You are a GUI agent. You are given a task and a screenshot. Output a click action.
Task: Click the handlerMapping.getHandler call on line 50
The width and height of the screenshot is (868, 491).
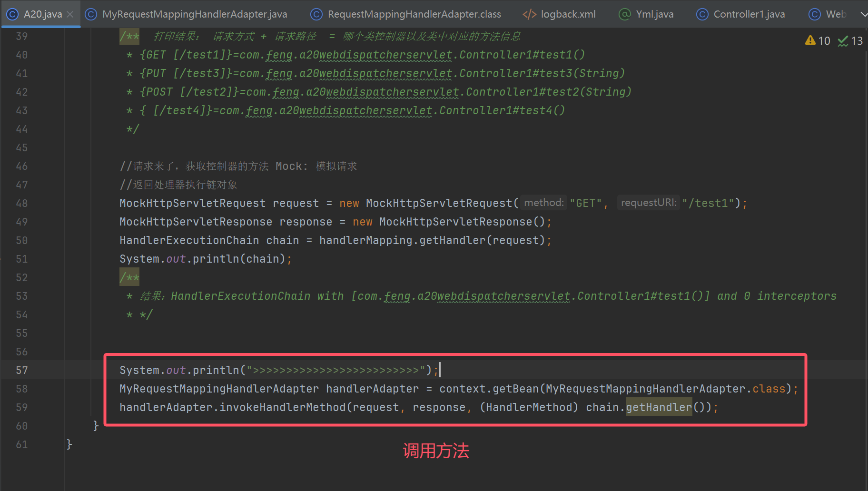pyautogui.click(x=432, y=240)
